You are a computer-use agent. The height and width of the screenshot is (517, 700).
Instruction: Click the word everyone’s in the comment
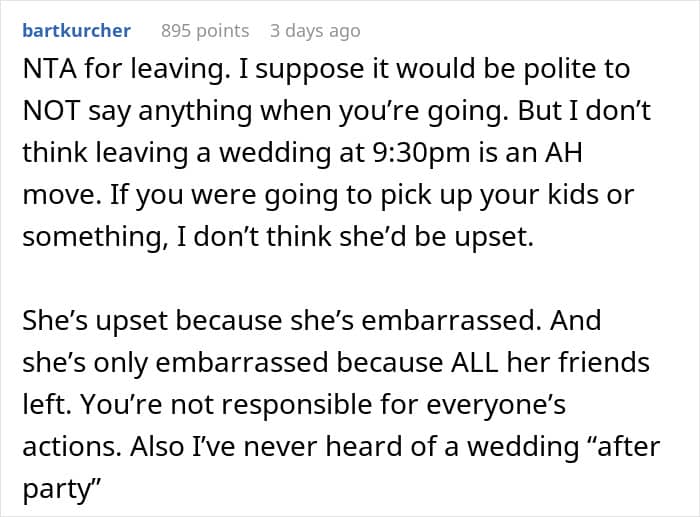(x=496, y=405)
